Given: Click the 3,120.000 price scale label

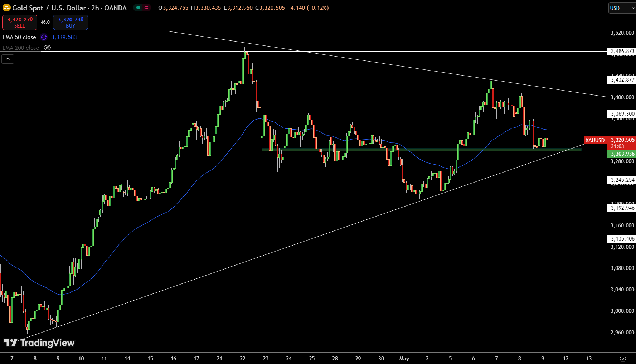Looking at the screenshot, I should pyautogui.click(x=622, y=247).
